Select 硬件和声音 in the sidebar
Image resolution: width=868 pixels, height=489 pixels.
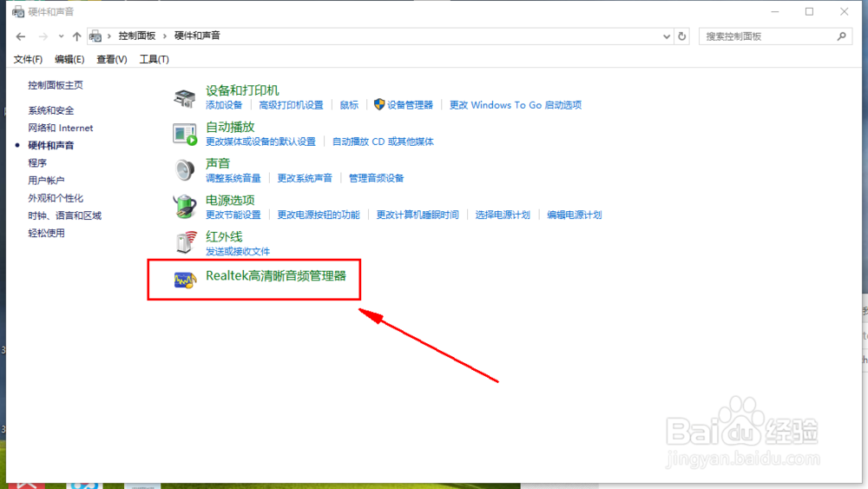[x=51, y=146]
